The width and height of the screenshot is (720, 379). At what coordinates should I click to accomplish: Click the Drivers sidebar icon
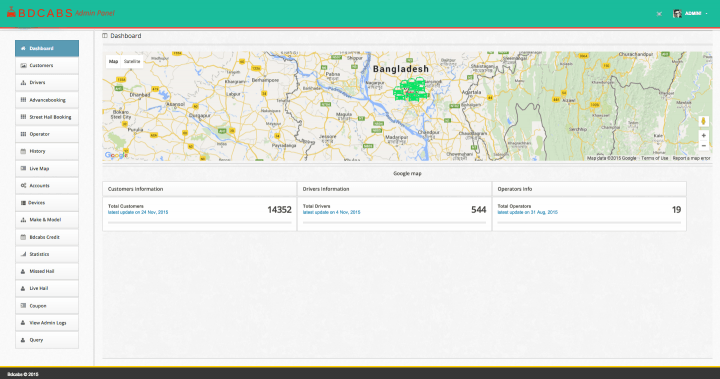(x=23, y=83)
